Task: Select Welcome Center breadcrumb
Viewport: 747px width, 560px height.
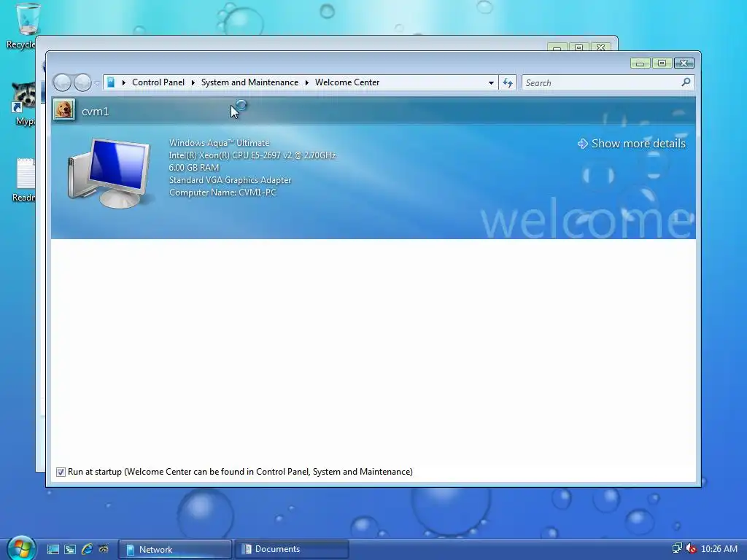Action: click(347, 82)
